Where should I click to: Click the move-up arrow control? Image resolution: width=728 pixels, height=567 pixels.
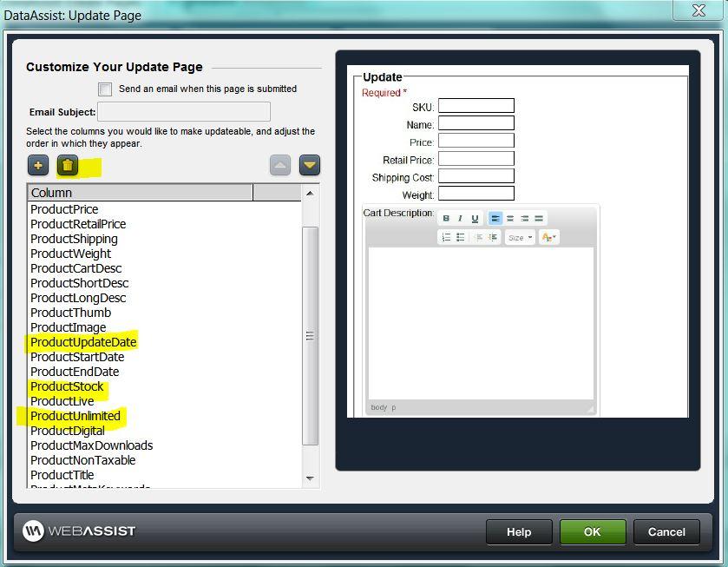point(280,165)
